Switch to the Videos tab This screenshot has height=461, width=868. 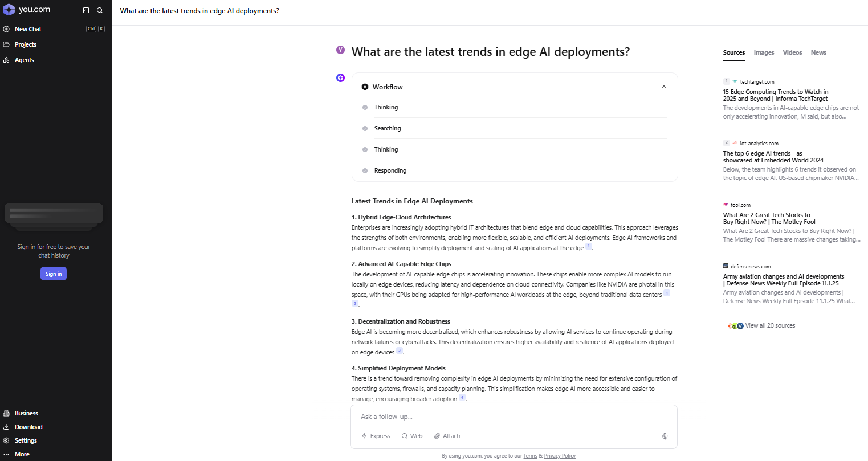pyautogui.click(x=792, y=52)
